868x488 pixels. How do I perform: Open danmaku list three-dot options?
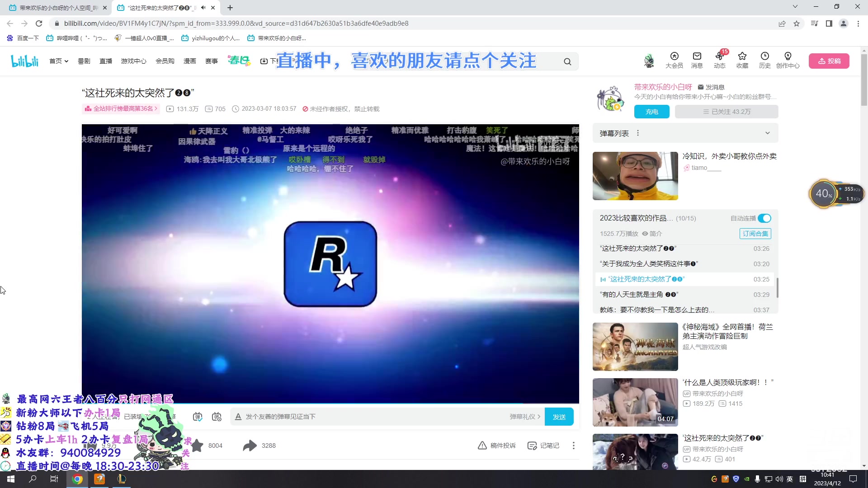pyautogui.click(x=638, y=133)
